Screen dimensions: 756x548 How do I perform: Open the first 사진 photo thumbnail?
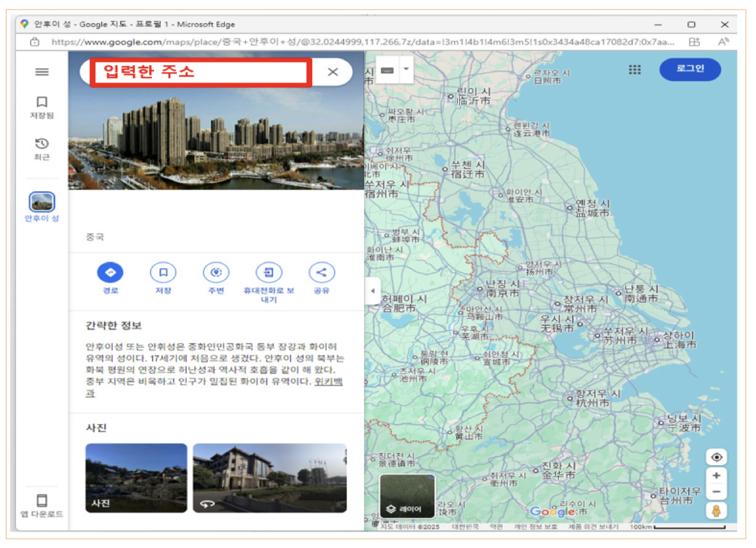click(x=137, y=478)
